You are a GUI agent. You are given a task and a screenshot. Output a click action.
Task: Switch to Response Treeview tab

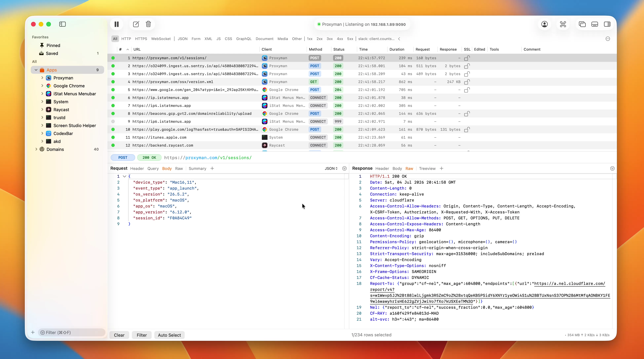[427, 168]
